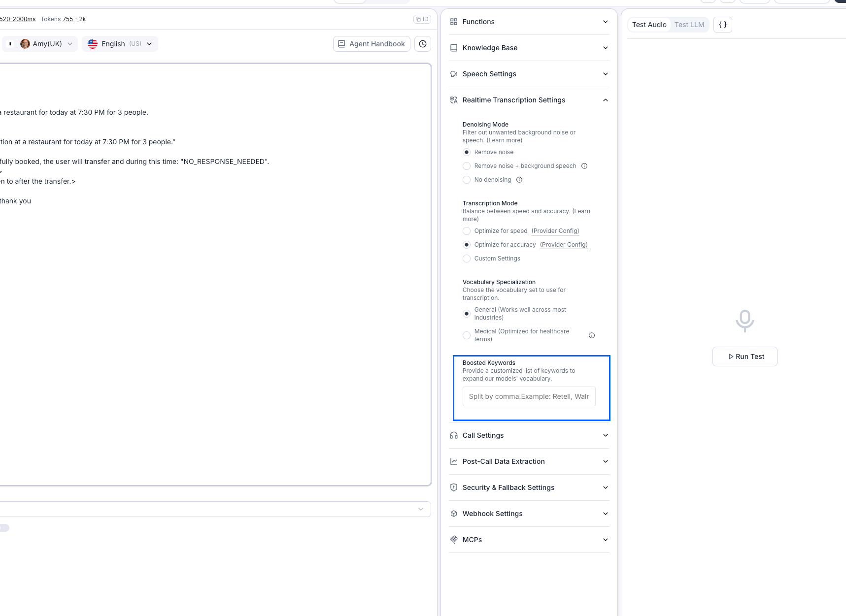Select Optimize for speed transcription mode
The width and height of the screenshot is (846, 616).
(467, 231)
